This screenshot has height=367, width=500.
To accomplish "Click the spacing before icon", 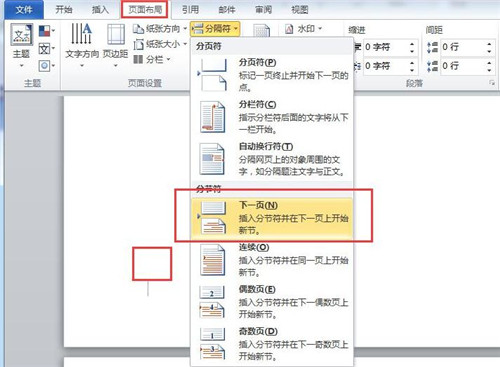I will click(x=433, y=47).
